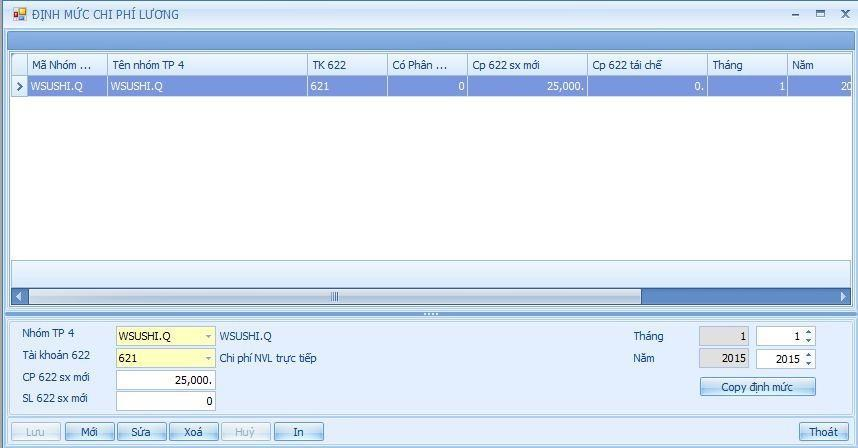Increase the Năm spinner value
This screenshot has width=858, height=448.
click(809, 354)
